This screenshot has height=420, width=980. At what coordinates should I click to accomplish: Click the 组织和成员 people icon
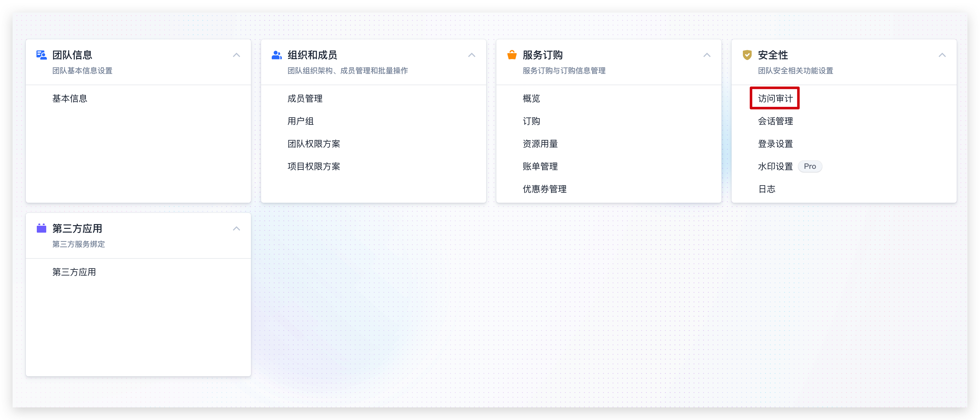click(276, 55)
